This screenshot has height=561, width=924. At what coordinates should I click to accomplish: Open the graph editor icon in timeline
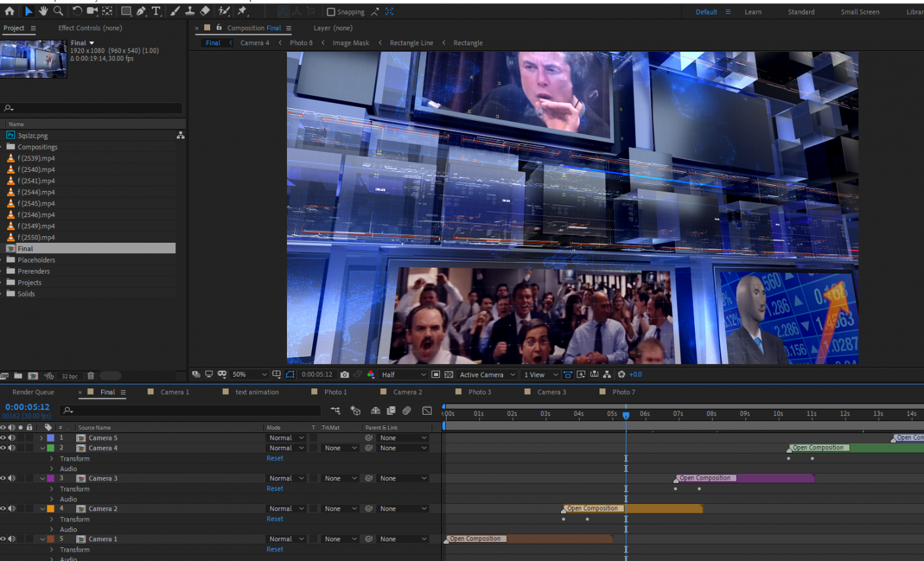coord(427,411)
